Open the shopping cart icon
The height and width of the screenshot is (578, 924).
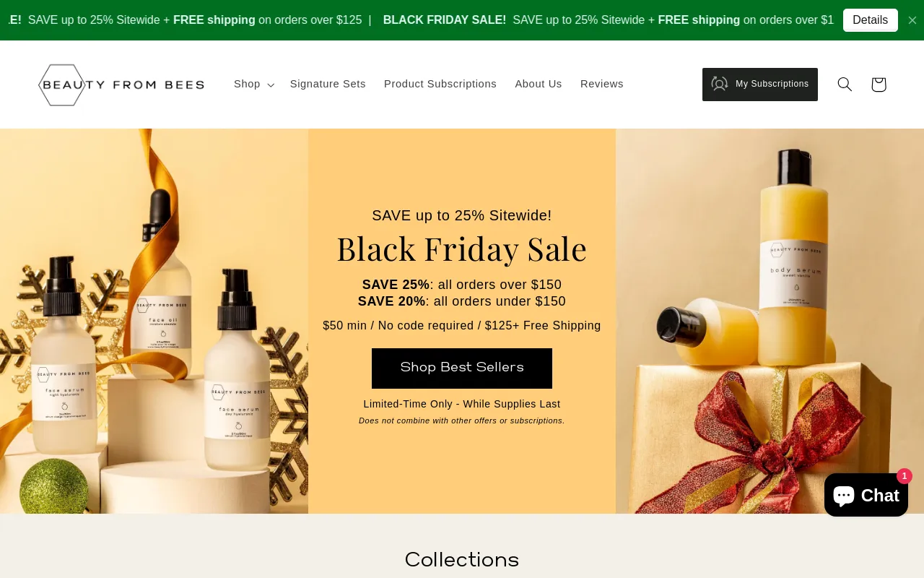coord(879,85)
